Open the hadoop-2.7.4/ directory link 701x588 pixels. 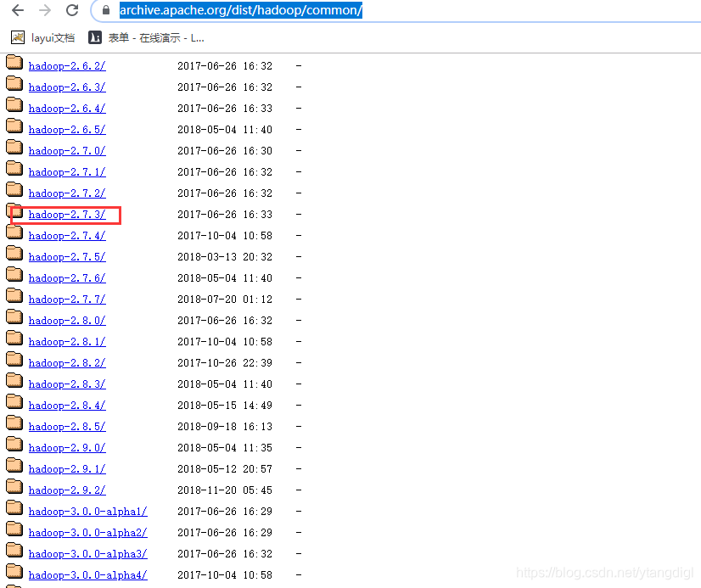[x=67, y=236]
